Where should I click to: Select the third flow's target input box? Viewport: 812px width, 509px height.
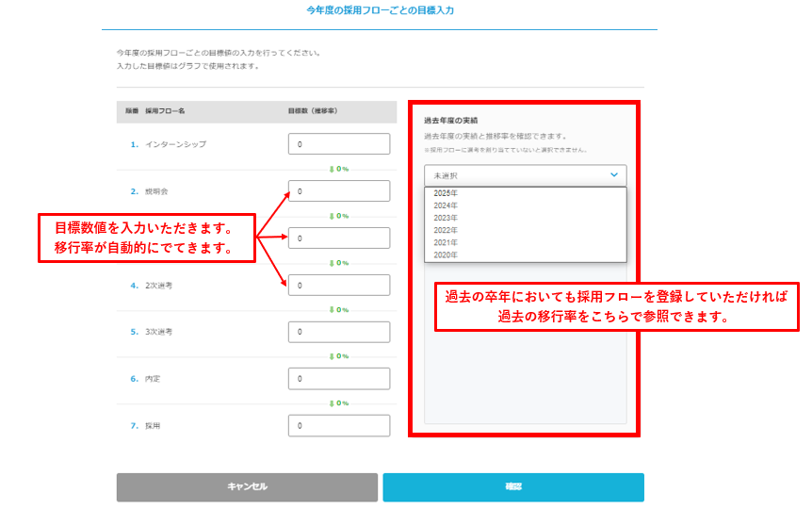pos(338,238)
